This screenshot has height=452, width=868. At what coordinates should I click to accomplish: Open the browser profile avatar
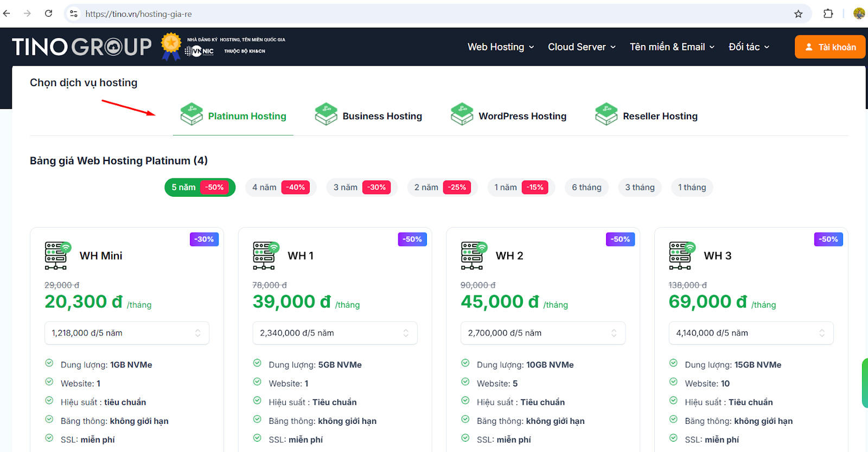point(859,14)
